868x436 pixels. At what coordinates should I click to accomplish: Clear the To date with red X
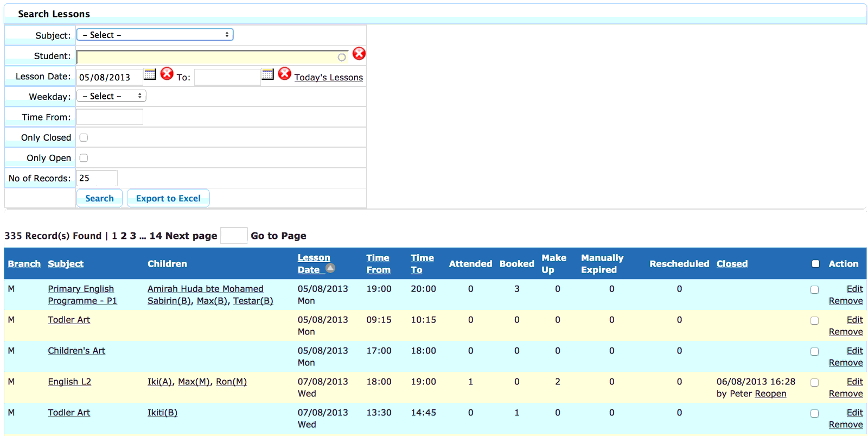point(285,73)
